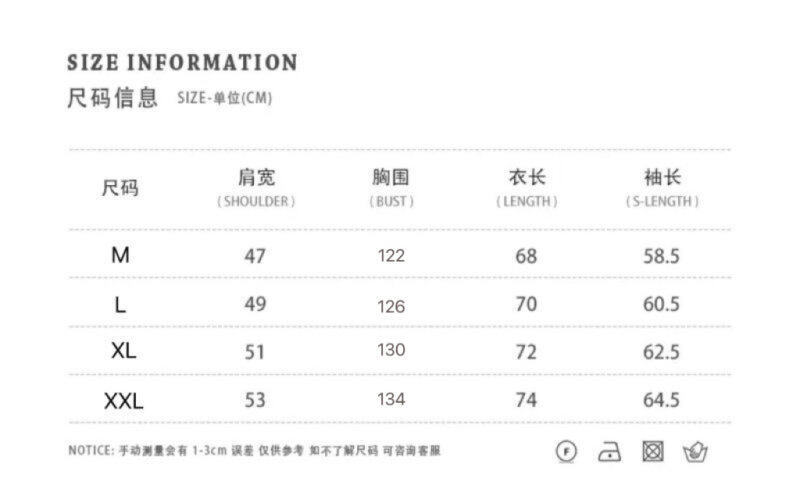The height and width of the screenshot is (481, 800).
Task: Click the do-not-tumble-dry square icon
Action: click(653, 451)
